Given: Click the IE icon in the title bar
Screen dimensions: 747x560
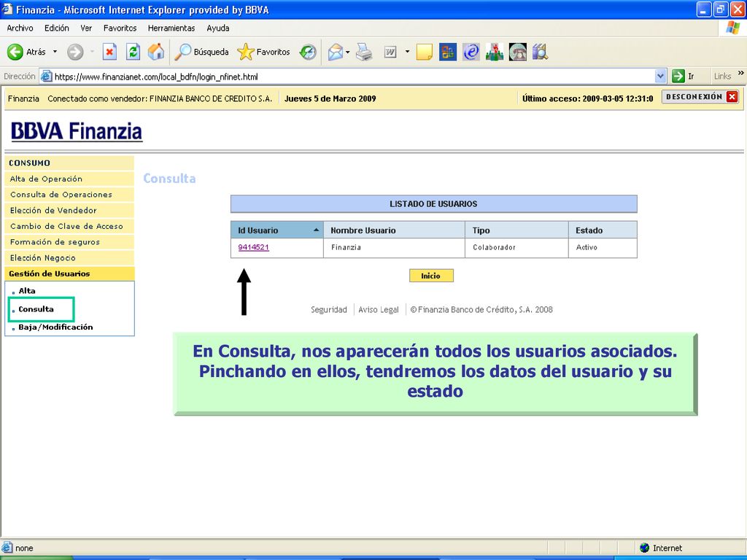Looking at the screenshot, I should click(x=7, y=9).
